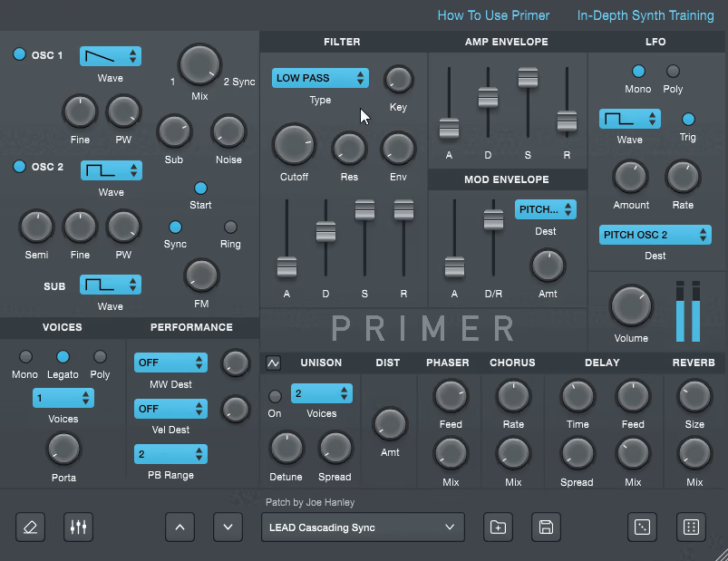This screenshot has height=561, width=728.
Task: Click the Reverb Size knob
Action: click(694, 396)
